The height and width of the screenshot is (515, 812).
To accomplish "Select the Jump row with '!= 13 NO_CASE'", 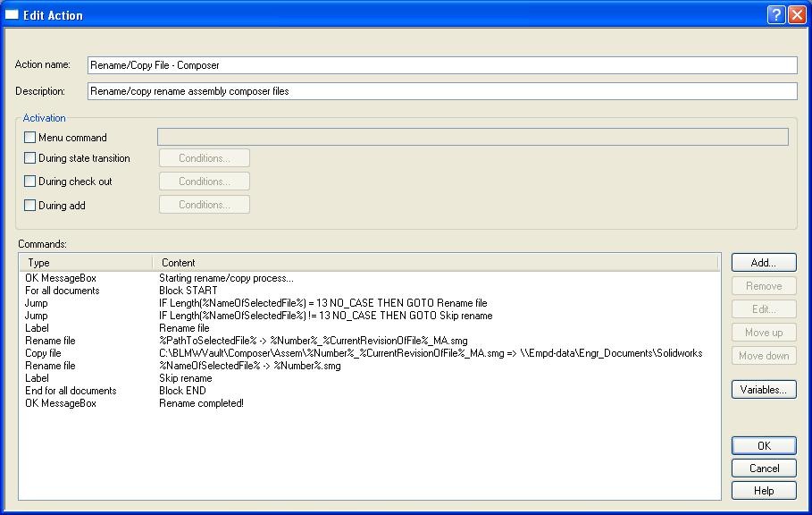I will pos(370,316).
